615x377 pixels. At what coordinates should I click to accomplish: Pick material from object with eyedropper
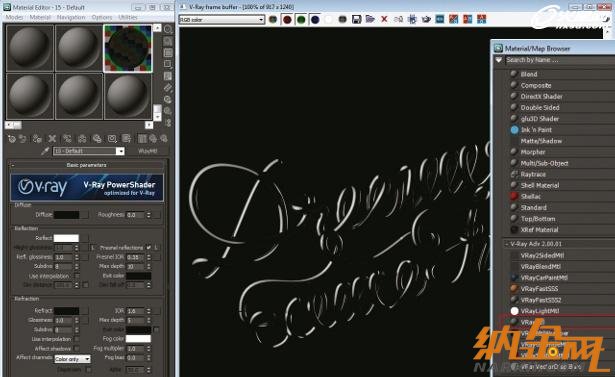click(x=45, y=151)
